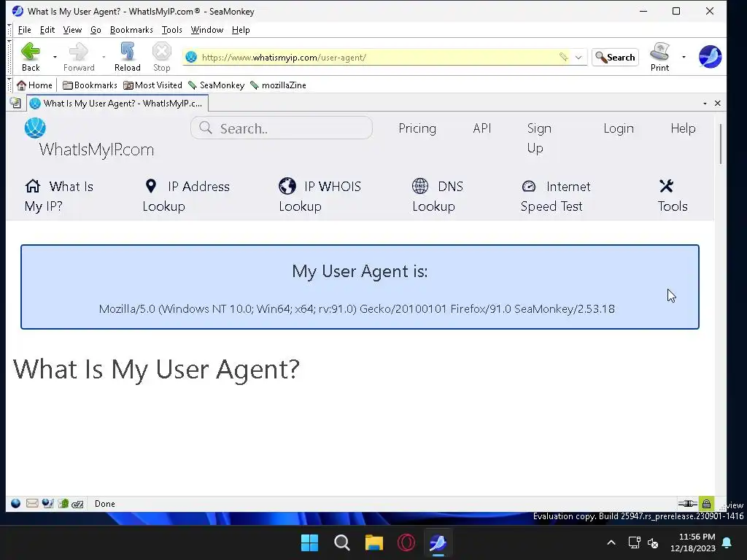Open the View menu

point(72,30)
